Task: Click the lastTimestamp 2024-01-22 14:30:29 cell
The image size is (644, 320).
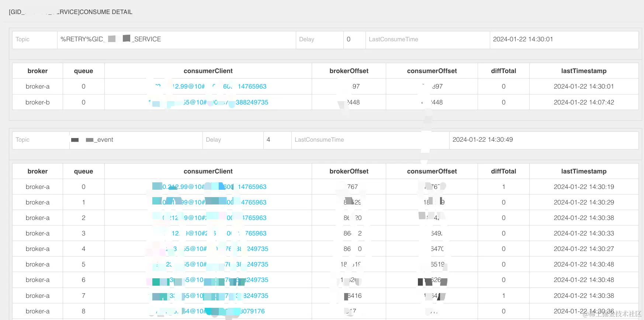Action: 584,202
